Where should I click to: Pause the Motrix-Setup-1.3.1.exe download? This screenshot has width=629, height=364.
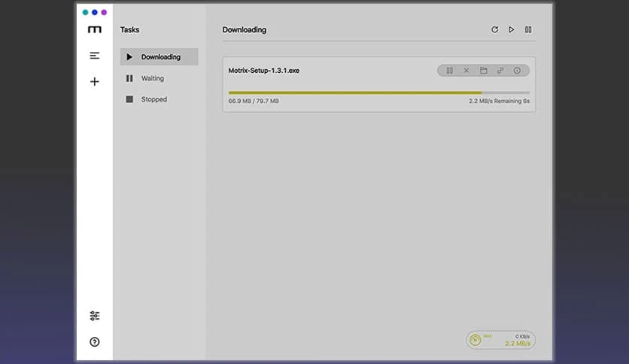450,71
